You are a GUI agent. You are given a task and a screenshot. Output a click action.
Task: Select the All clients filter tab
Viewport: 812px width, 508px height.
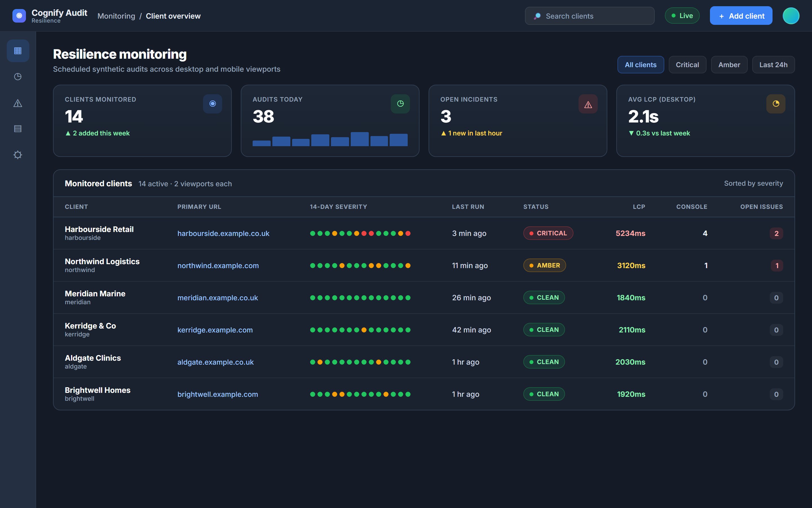[641, 65]
